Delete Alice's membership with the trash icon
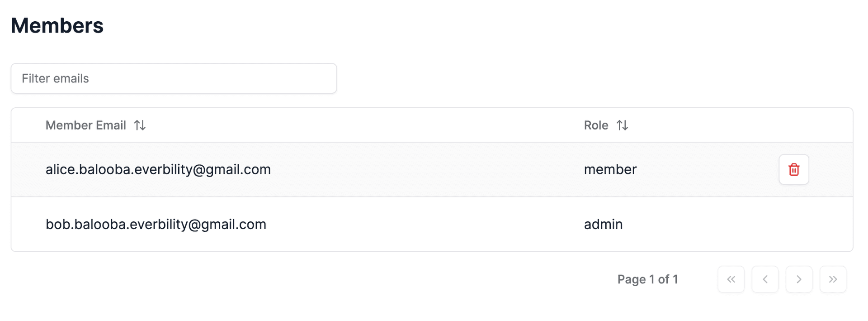Image resolution: width=868 pixels, height=321 pixels. point(793,170)
